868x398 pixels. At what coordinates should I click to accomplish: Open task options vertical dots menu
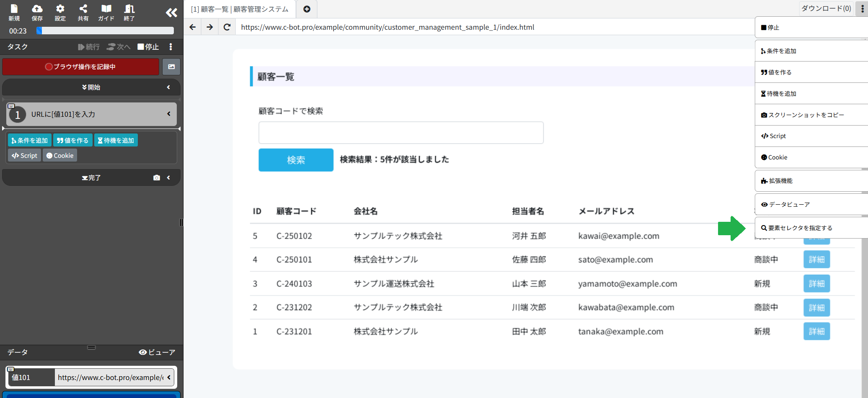point(170,47)
